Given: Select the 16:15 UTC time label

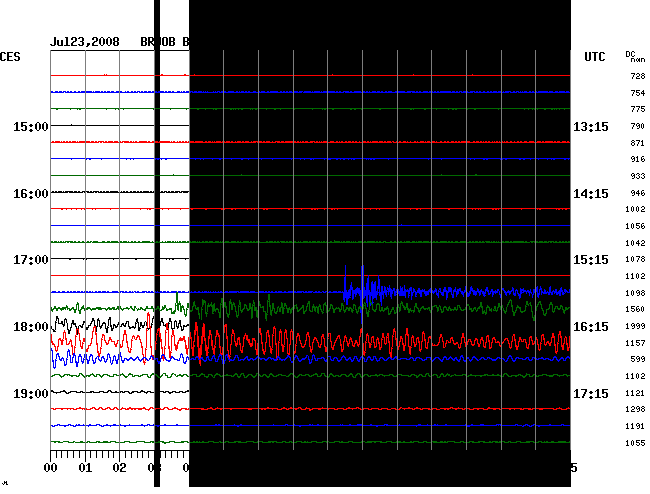Looking at the screenshot, I should point(591,327).
